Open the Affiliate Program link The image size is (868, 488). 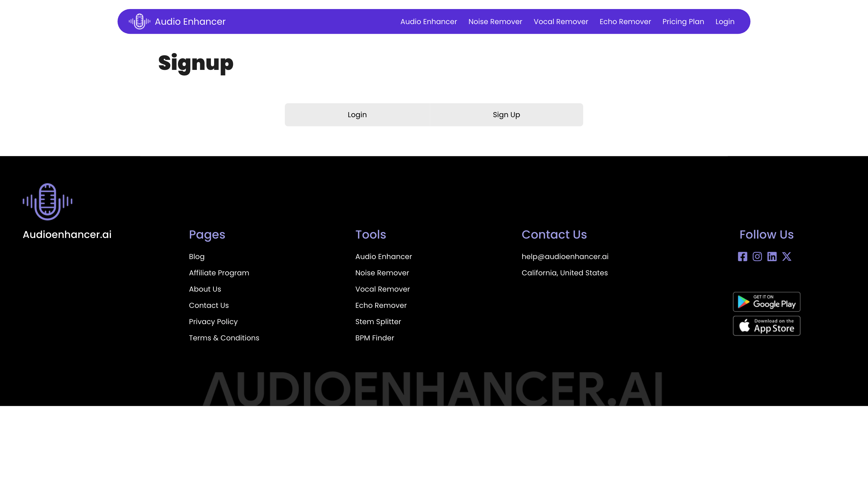(x=219, y=273)
